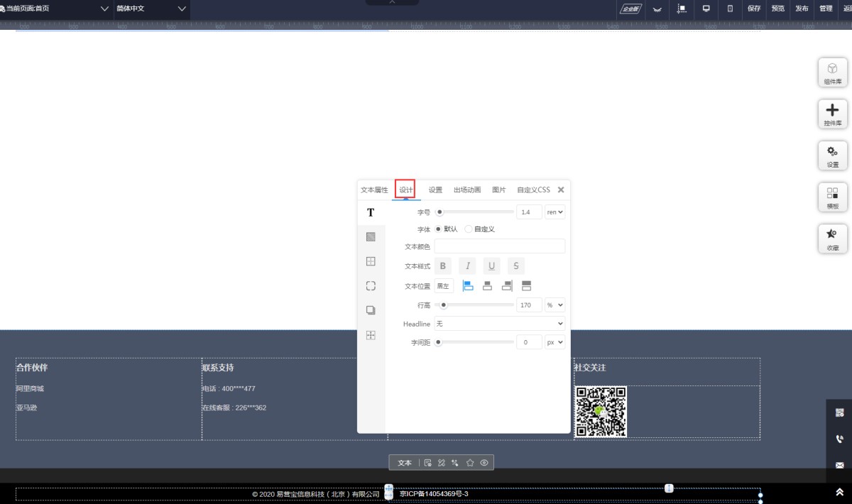
Task: Open the 简体中文 language dropdown
Action: [x=151, y=9]
